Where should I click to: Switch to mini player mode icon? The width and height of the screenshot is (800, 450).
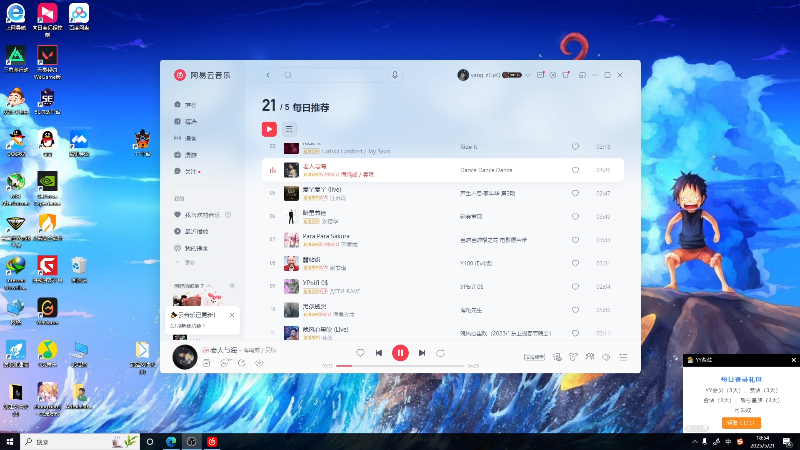pyautogui.click(x=582, y=75)
